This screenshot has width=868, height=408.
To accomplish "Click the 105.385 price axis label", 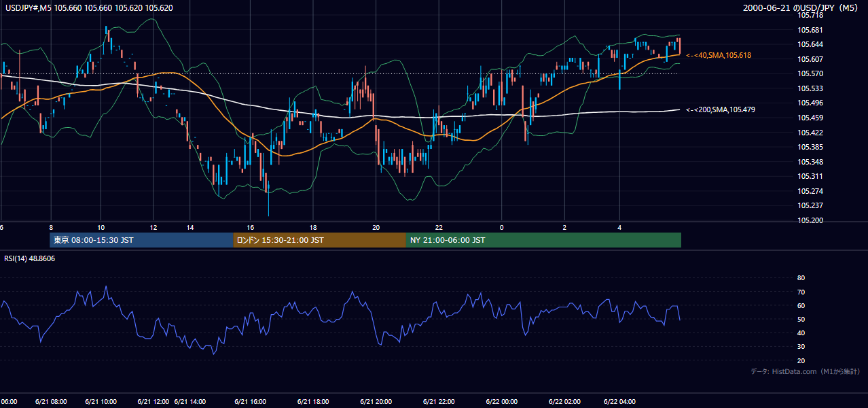I will click(810, 147).
